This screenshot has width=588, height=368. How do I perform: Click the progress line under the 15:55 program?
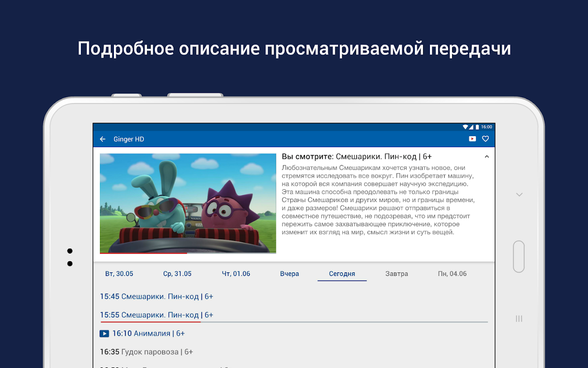tap(294, 322)
